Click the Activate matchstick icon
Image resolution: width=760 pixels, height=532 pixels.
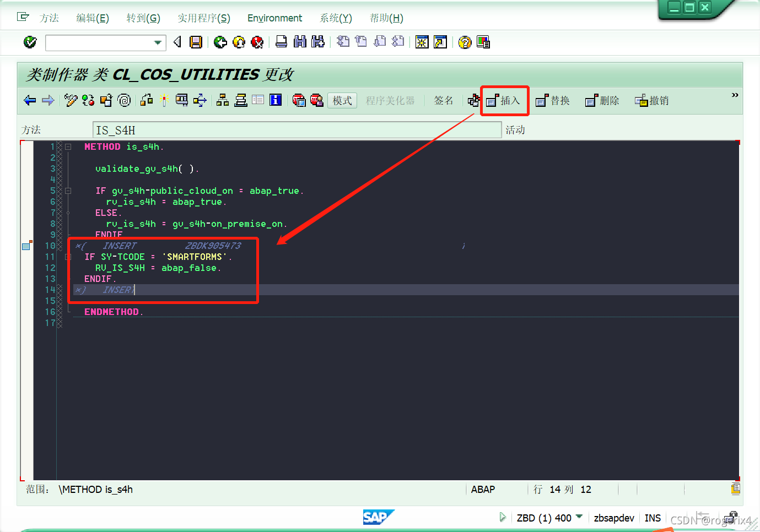(164, 100)
